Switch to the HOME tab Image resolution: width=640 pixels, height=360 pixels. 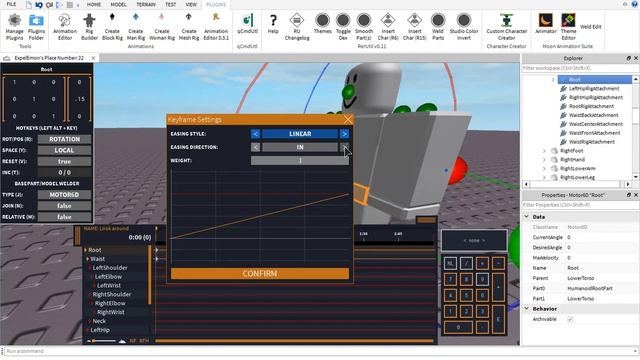tap(93, 4)
